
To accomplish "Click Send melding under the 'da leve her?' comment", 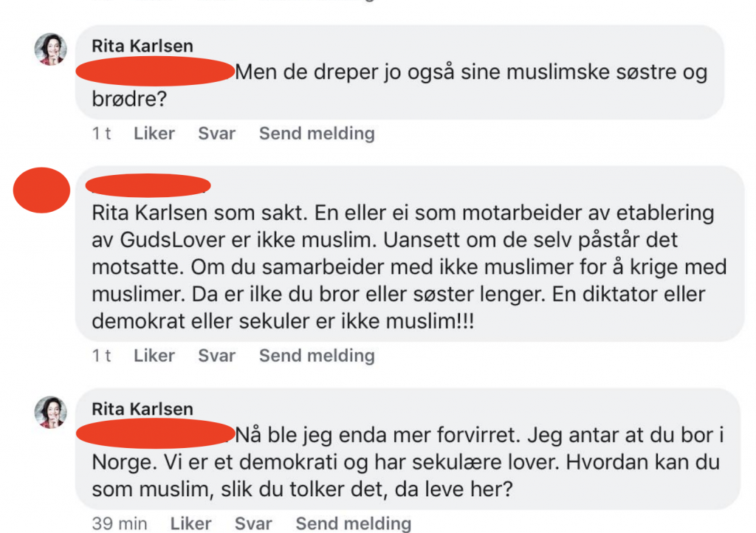I will pos(354,523).
